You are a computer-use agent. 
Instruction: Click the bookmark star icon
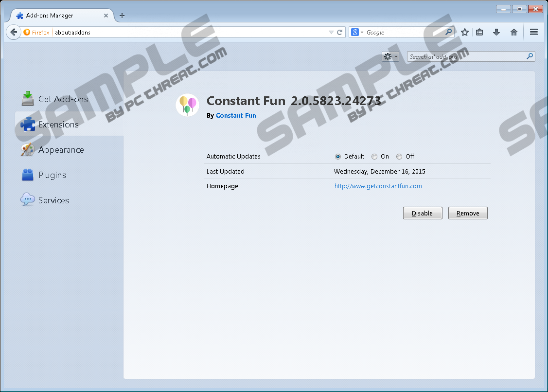tap(465, 32)
